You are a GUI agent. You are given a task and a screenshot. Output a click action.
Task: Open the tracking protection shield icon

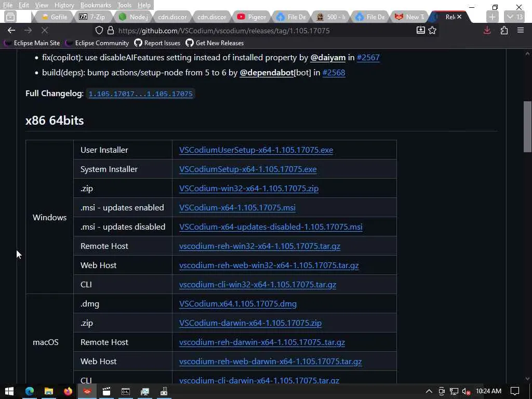pyautogui.click(x=99, y=31)
